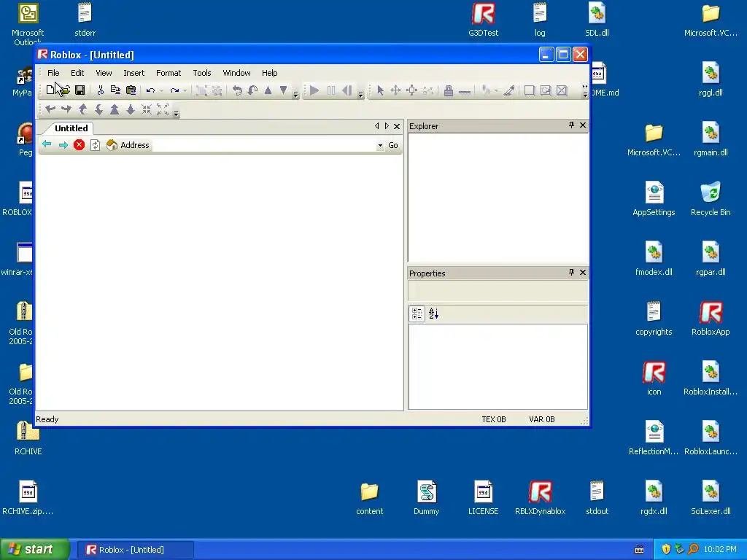Click the Group selection toolbar icon
Viewport: 747px width, 560px height.
(x=202, y=90)
